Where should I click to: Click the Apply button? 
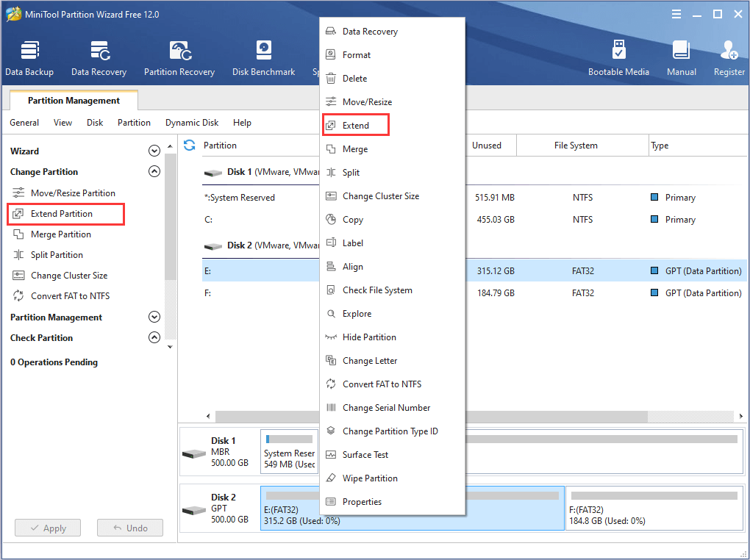click(48, 528)
